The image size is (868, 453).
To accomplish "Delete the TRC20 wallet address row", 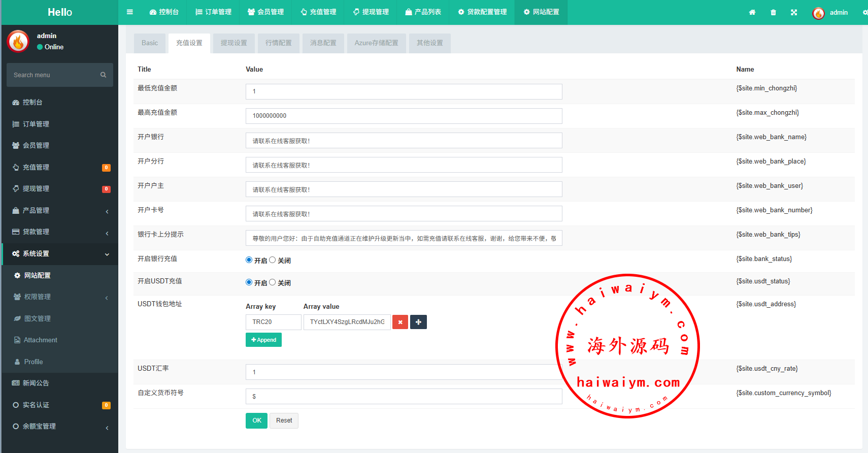I will coord(400,322).
